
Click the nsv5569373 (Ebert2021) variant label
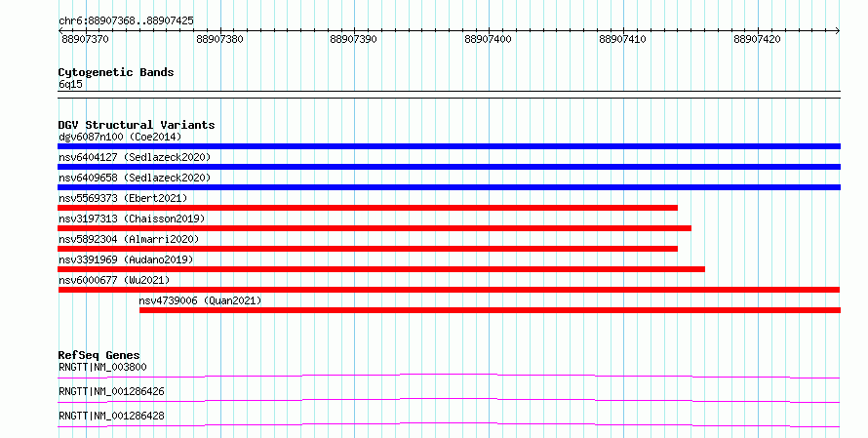[x=123, y=198]
